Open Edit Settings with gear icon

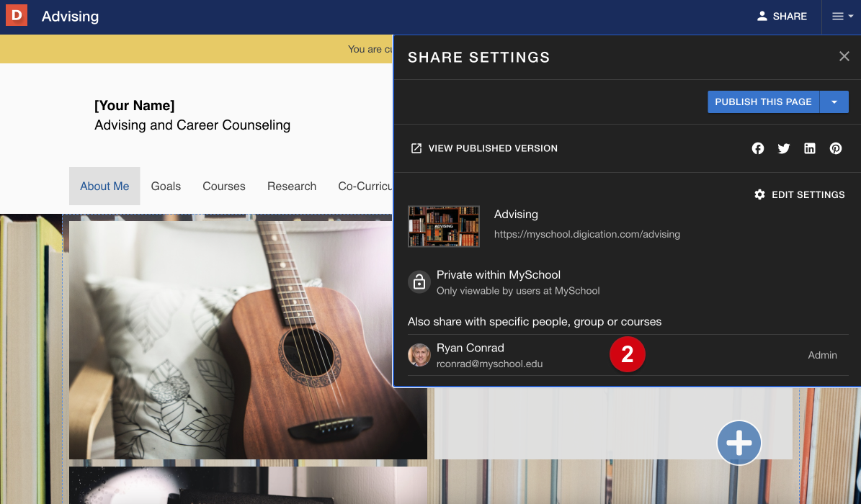pos(800,194)
